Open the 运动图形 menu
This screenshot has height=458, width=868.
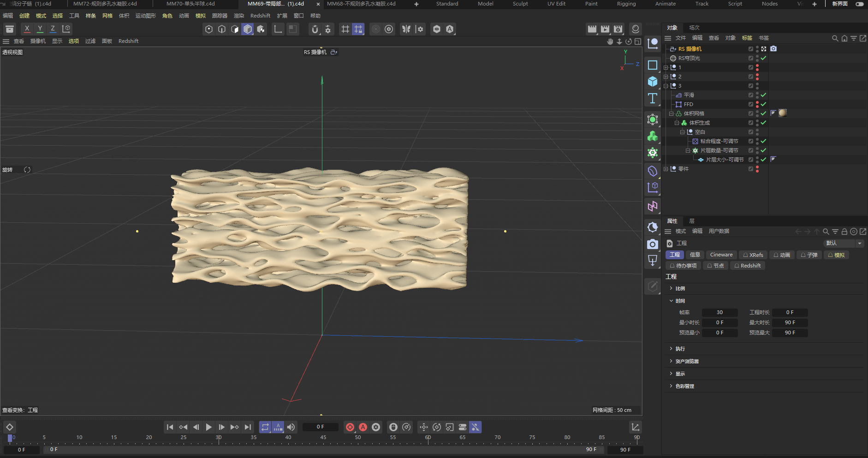(146, 16)
